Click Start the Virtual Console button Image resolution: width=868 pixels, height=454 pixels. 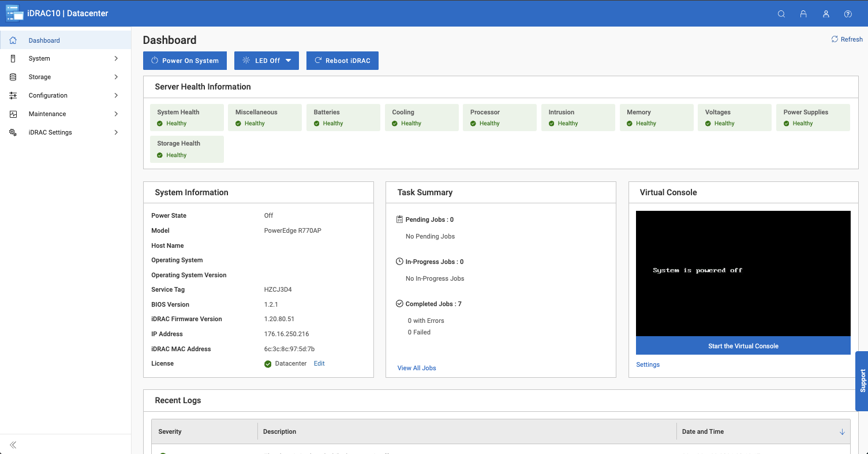743,346
